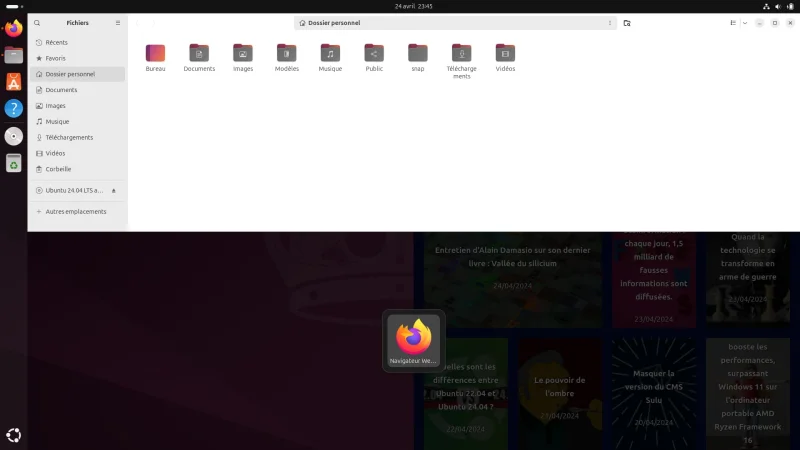Open the Musique folder
This screenshot has width=800, height=450.
coord(330,53)
